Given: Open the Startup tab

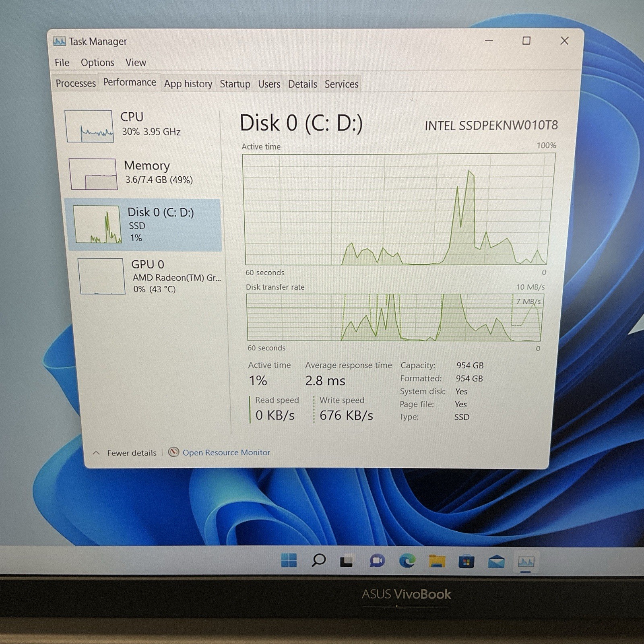Looking at the screenshot, I should click(x=235, y=84).
